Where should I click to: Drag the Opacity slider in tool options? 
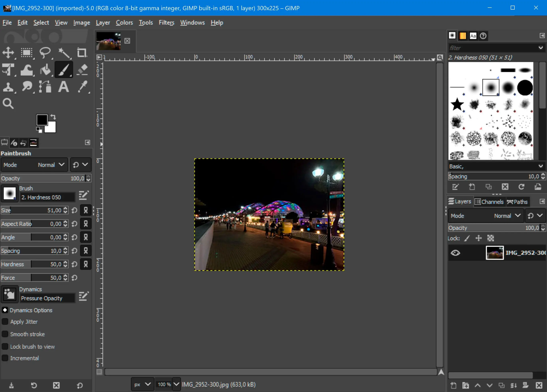point(42,178)
